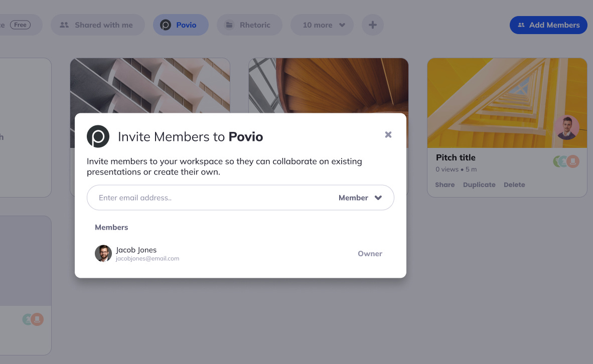Click collaborator avatars on lower-left card
Image resolution: width=593 pixels, height=364 pixels.
tap(33, 319)
